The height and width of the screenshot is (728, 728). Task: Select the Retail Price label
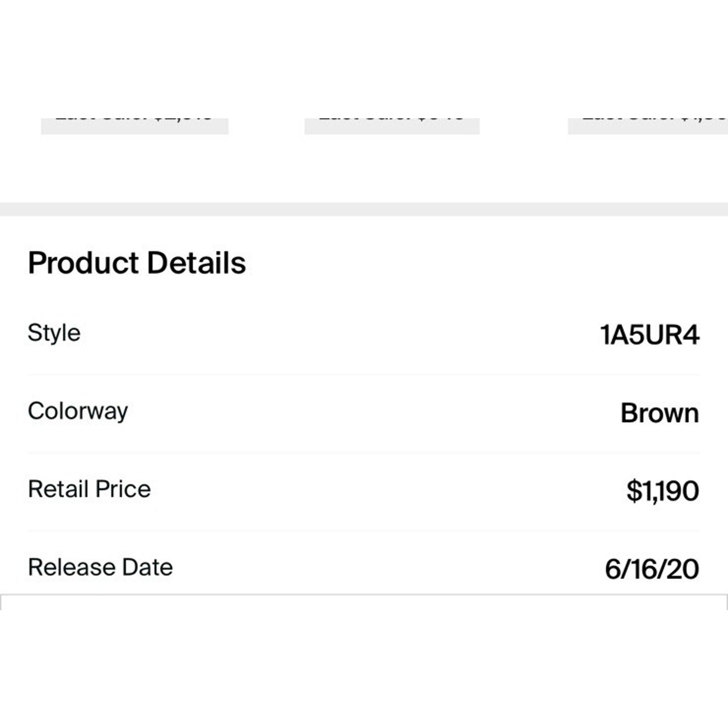[x=89, y=489]
